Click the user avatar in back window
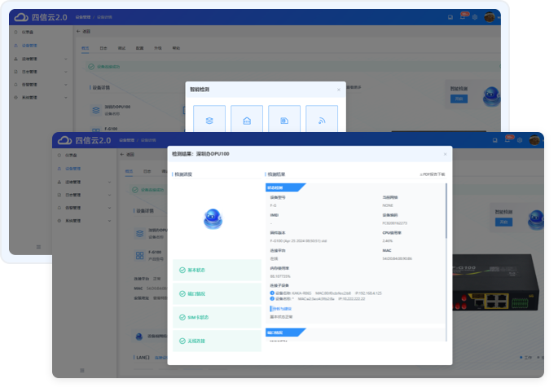Image resolution: width=558 pixels, height=392 pixels. [x=490, y=17]
